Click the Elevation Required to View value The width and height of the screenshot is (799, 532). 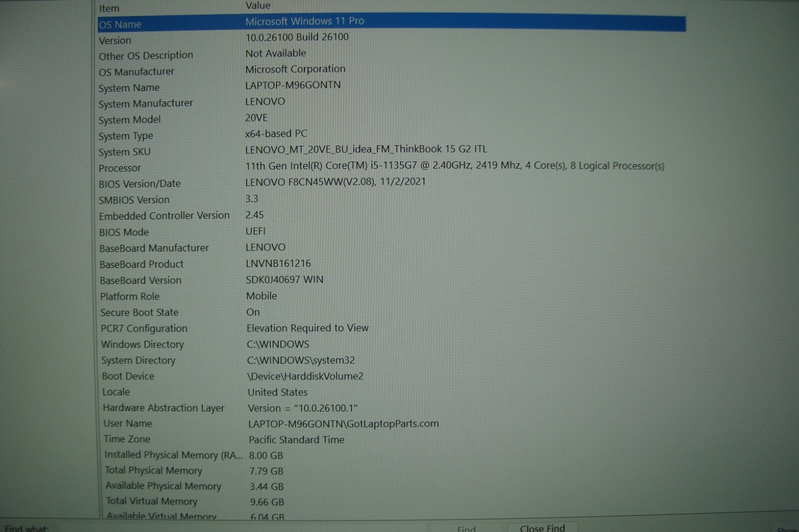[x=308, y=328]
